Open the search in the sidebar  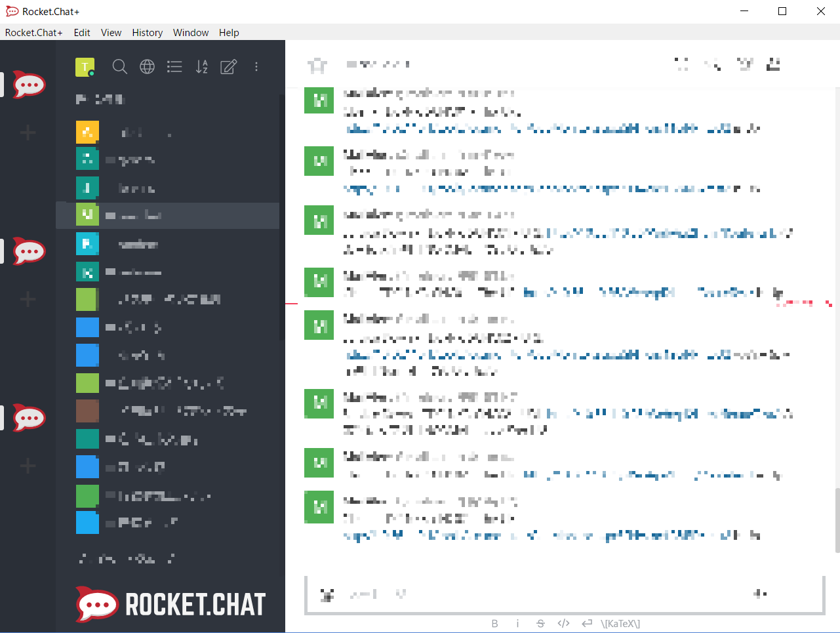[120, 66]
